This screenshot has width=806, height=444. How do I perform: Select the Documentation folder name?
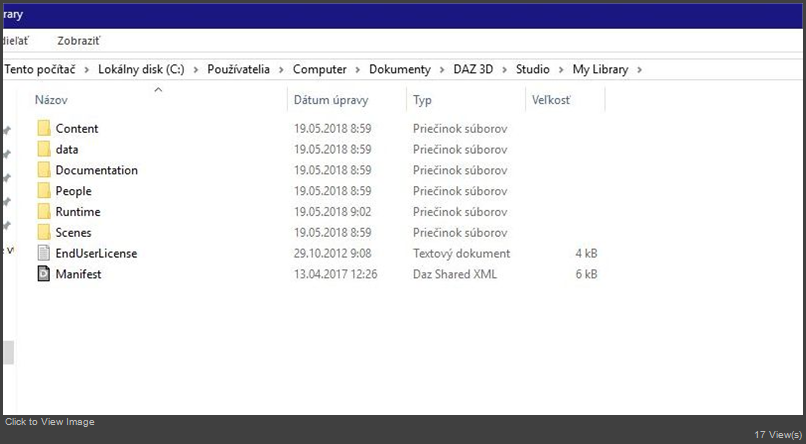(x=97, y=170)
